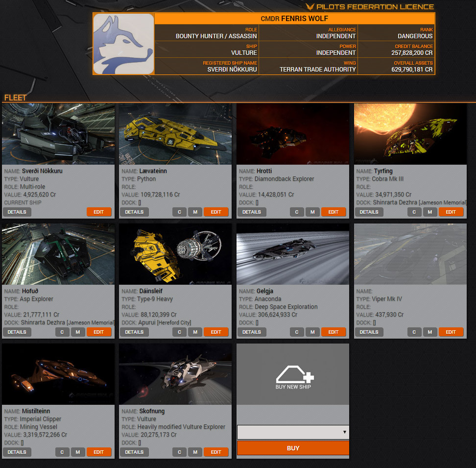Click the C button on Viper Mk IV
The image size is (476, 468).
coord(414,332)
